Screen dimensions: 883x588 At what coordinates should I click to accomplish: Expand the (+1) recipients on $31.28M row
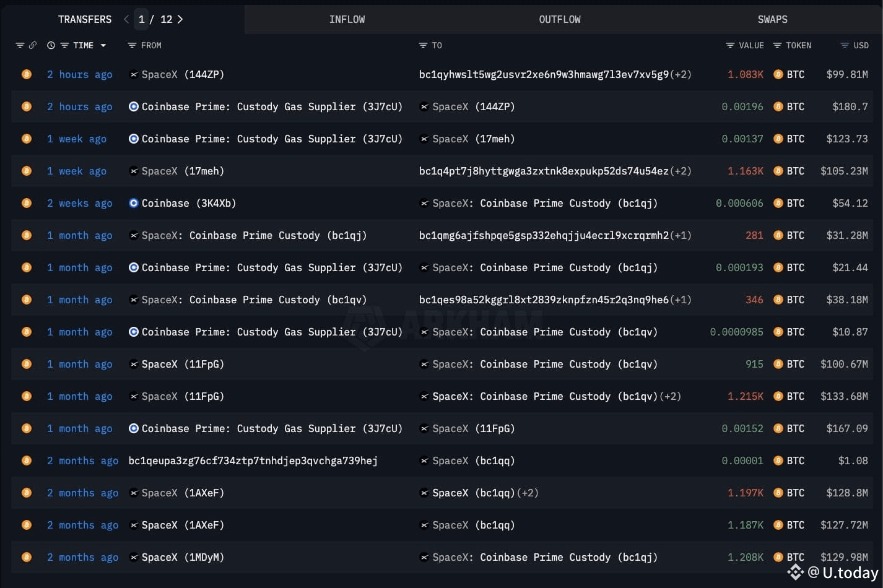pos(681,235)
